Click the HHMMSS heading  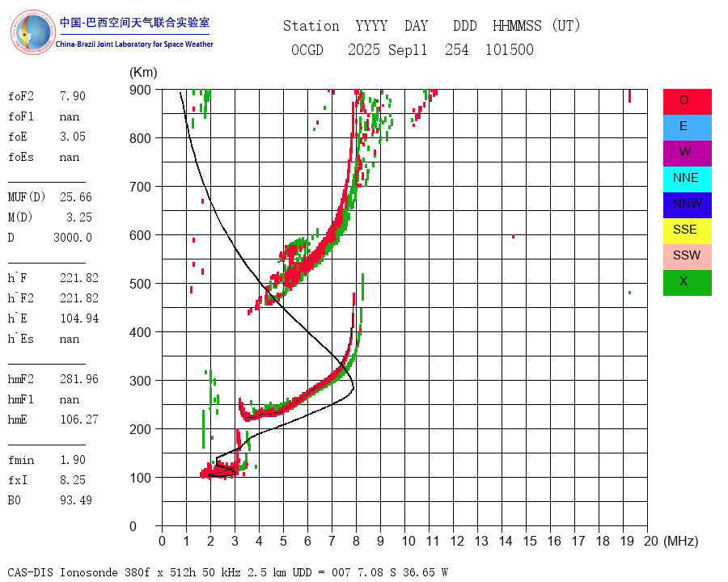click(517, 26)
